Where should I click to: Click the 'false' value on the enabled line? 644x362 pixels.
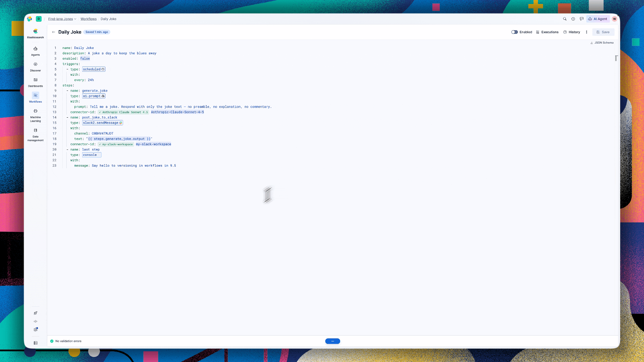tap(85, 59)
